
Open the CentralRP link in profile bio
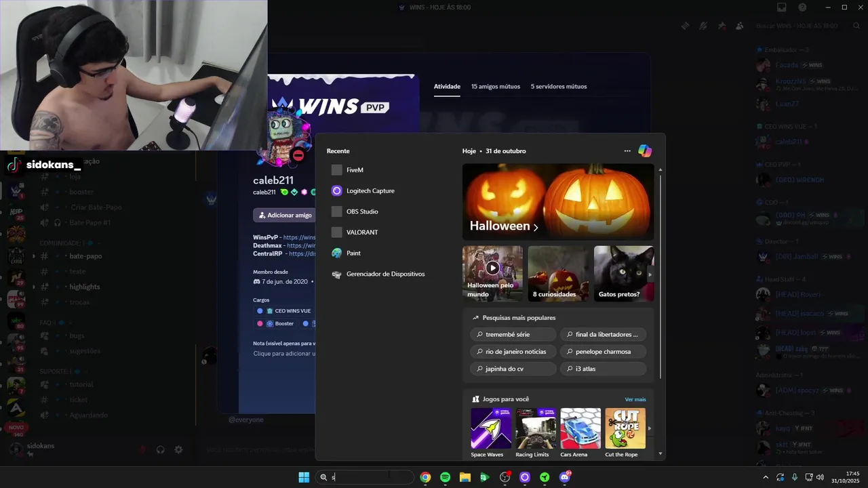pos(302,254)
